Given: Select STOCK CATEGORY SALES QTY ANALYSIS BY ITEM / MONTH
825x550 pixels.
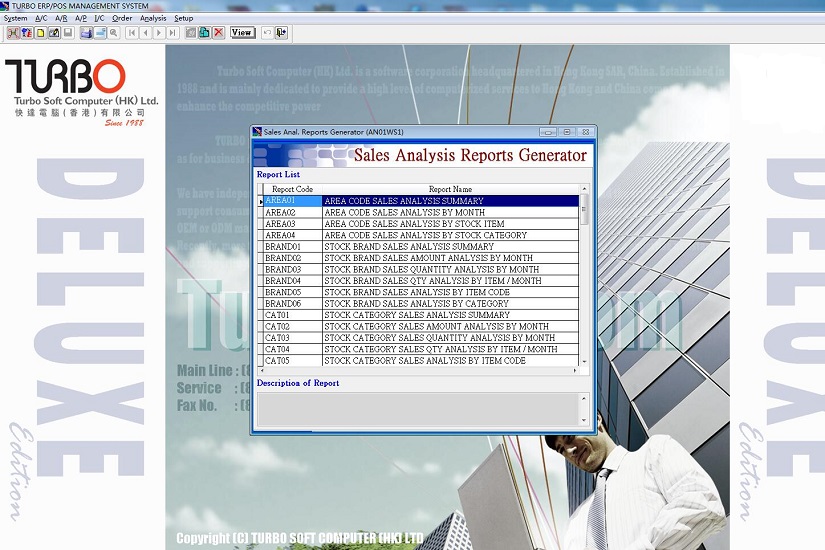Looking at the screenshot, I should pyautogui.click(x=450, y=349).
